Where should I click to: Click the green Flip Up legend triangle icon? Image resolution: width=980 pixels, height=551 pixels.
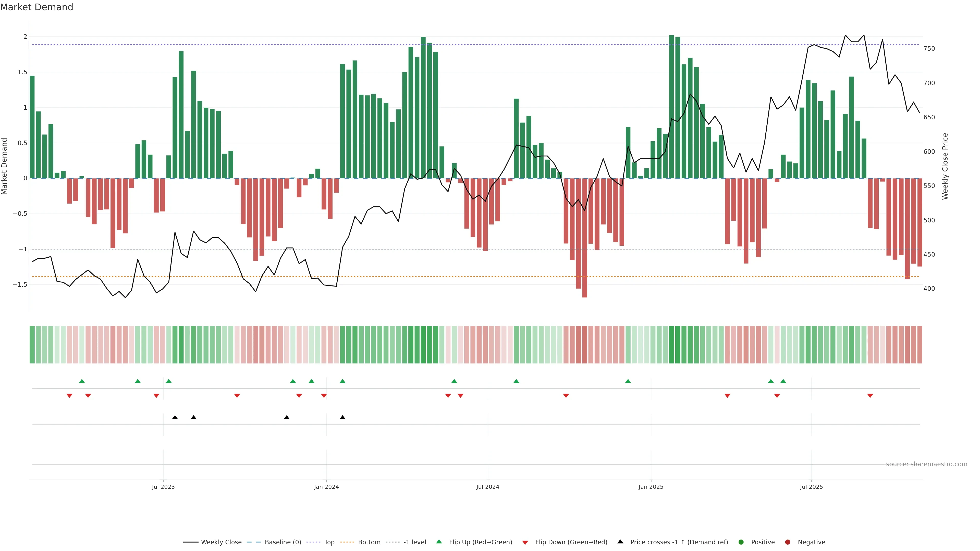click(439, 542)
